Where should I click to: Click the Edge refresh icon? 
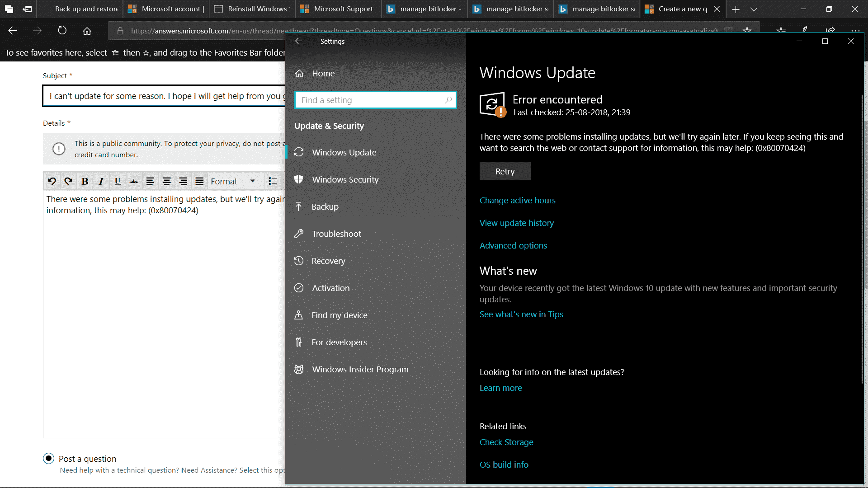62,31
